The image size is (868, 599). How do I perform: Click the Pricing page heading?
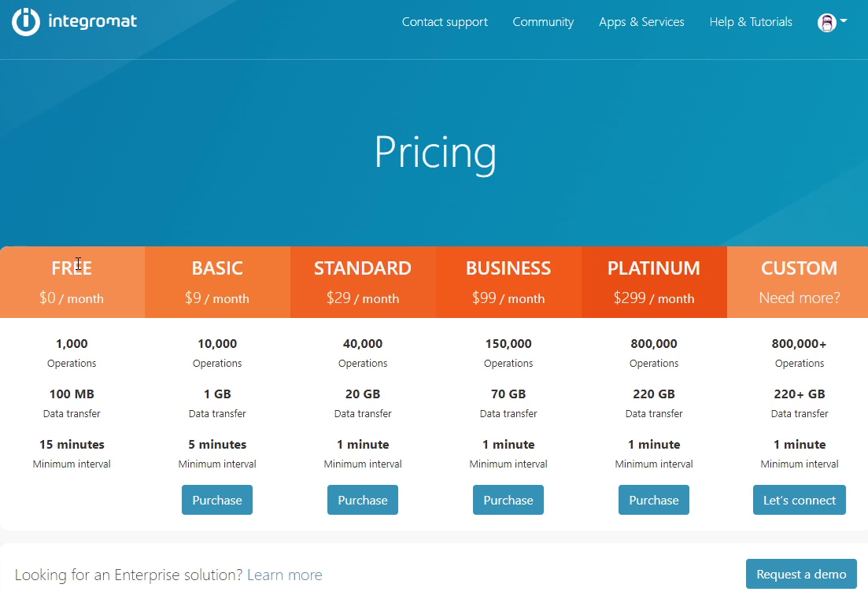(435, 153)
